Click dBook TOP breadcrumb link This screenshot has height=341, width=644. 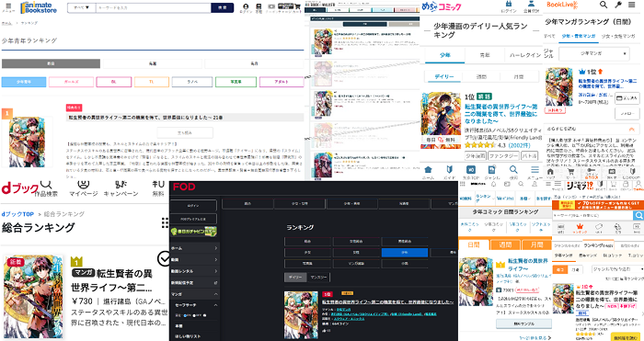[17, 214]
